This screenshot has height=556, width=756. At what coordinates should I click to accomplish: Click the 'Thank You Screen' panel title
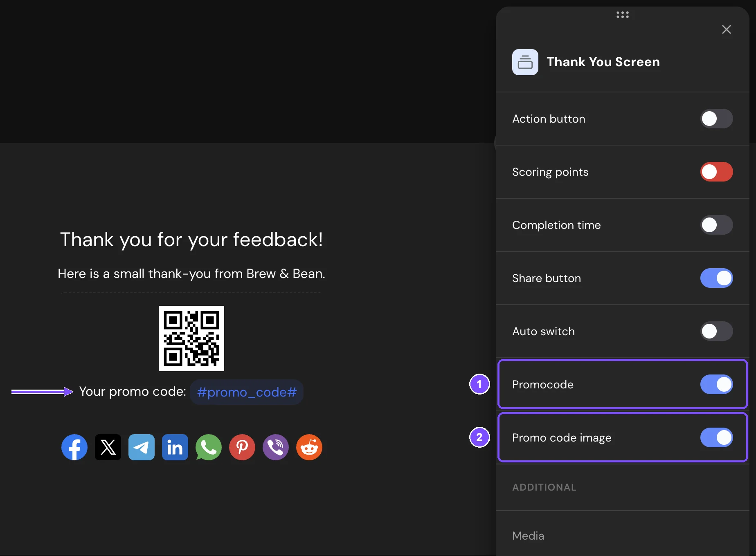pos(603,62)
